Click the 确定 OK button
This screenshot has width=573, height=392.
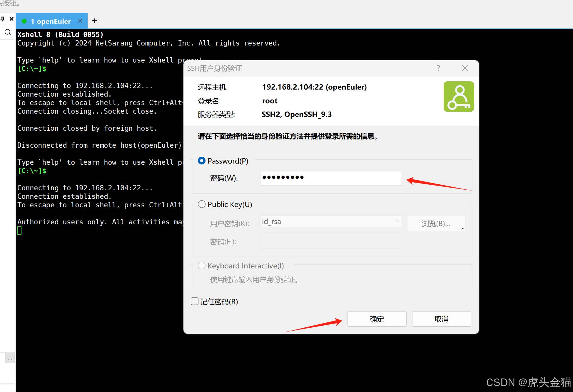tap(377, 319)
